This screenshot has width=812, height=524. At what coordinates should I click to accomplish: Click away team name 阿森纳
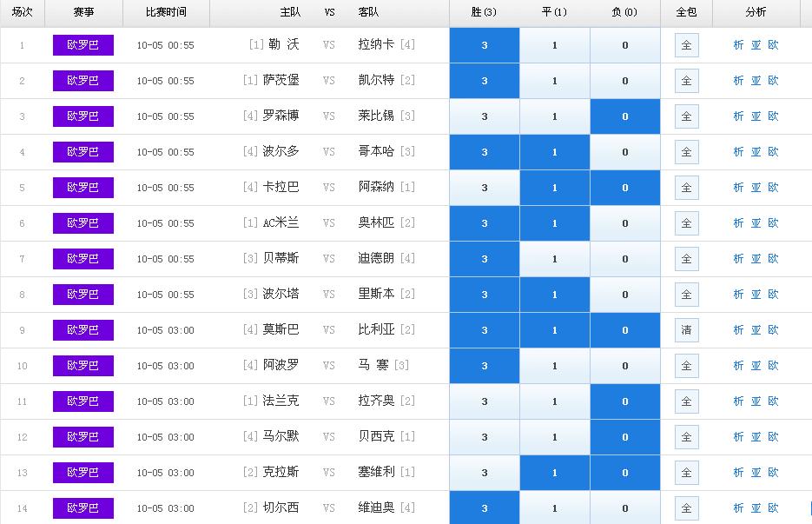tap(376, 187)
